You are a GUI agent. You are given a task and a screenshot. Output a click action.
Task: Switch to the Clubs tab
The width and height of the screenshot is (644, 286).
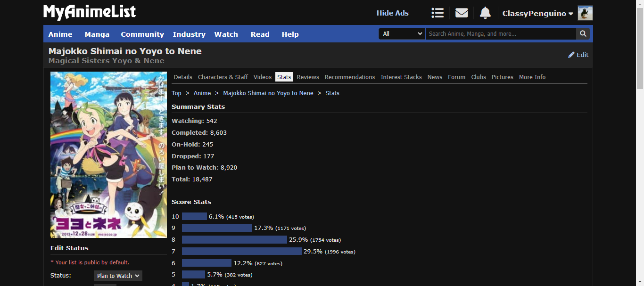pos(479,77)
